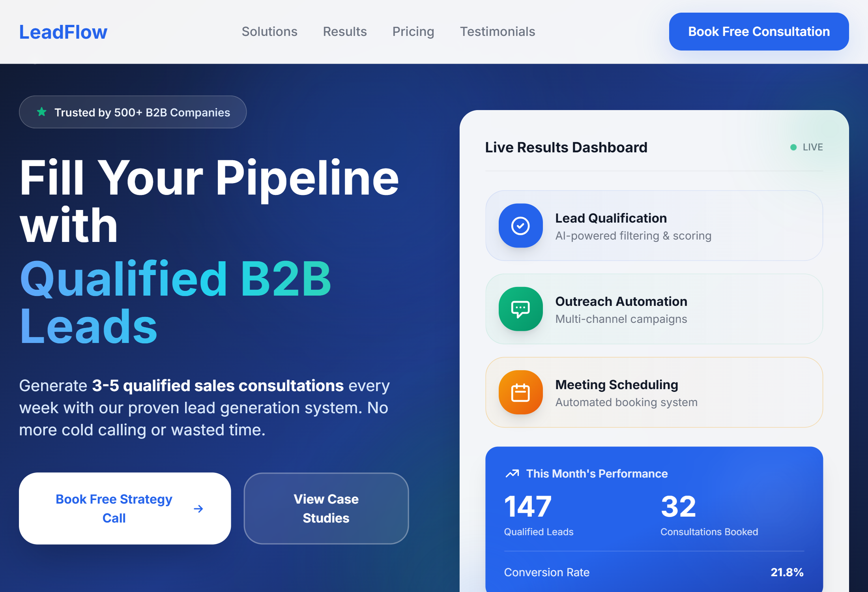Select the Outreach Automation card title
Viewport: 868px width, 592px height.
621,301
